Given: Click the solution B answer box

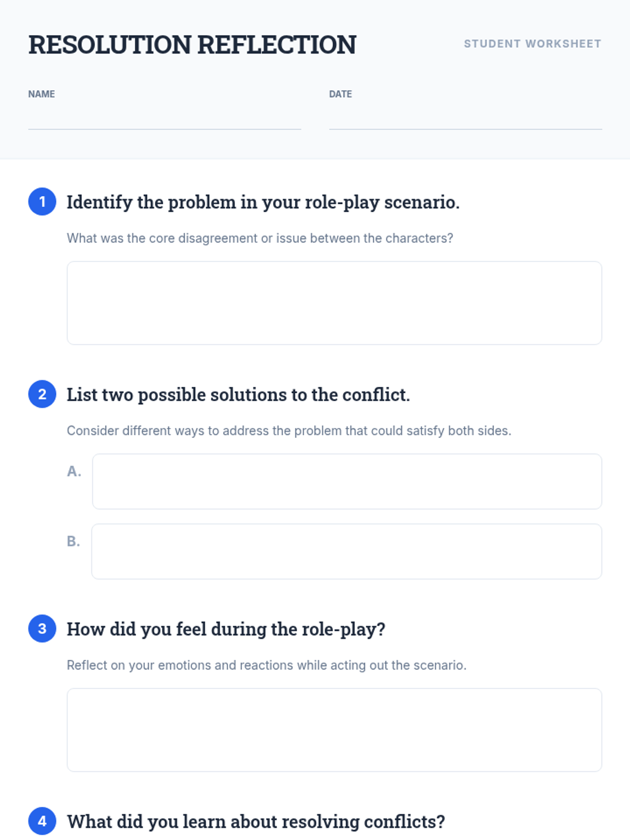Looking at the screenshot, I should point(346,551).
